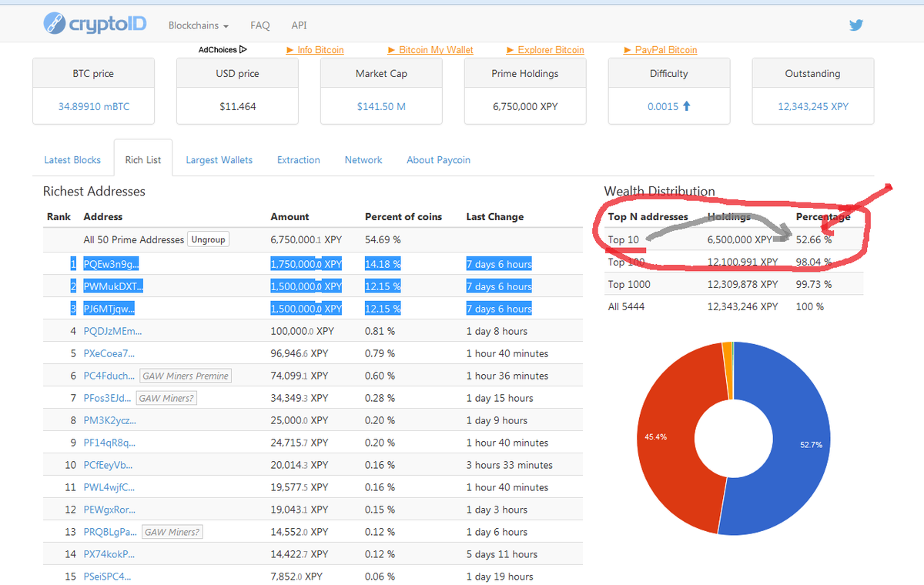This screenshot has height=585, width=924.
Task: Open the Info Bitcoin ad link
Action: coord(315,50)
